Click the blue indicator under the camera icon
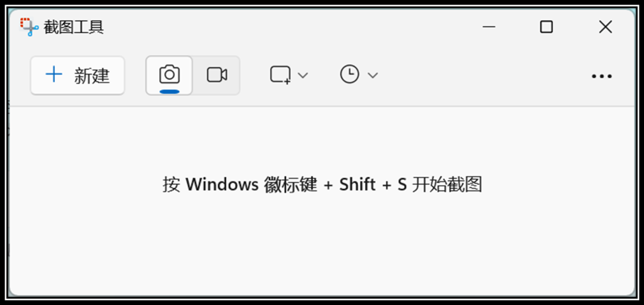Viewport: 644px width, 305px height. coord(169,91)
